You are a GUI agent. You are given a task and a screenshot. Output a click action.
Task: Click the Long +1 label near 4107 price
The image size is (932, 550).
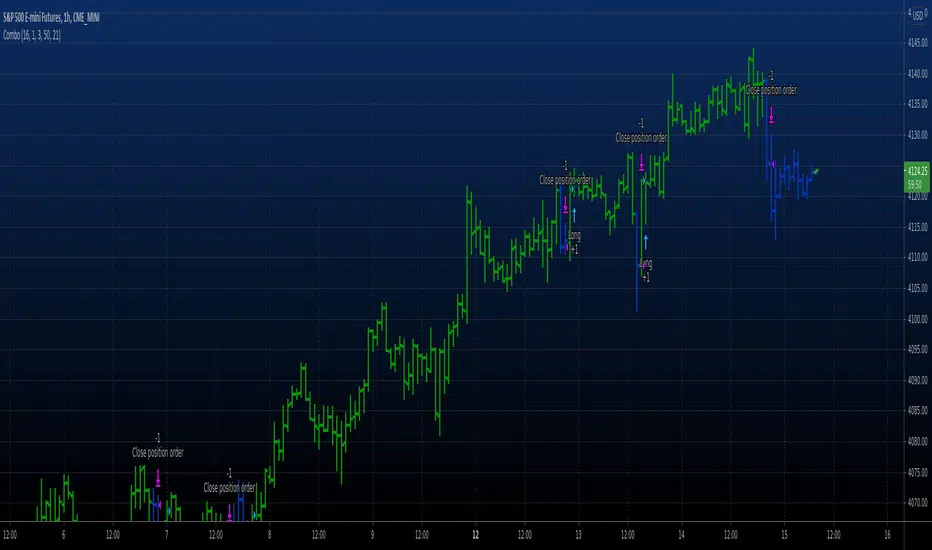pos(646,271)
